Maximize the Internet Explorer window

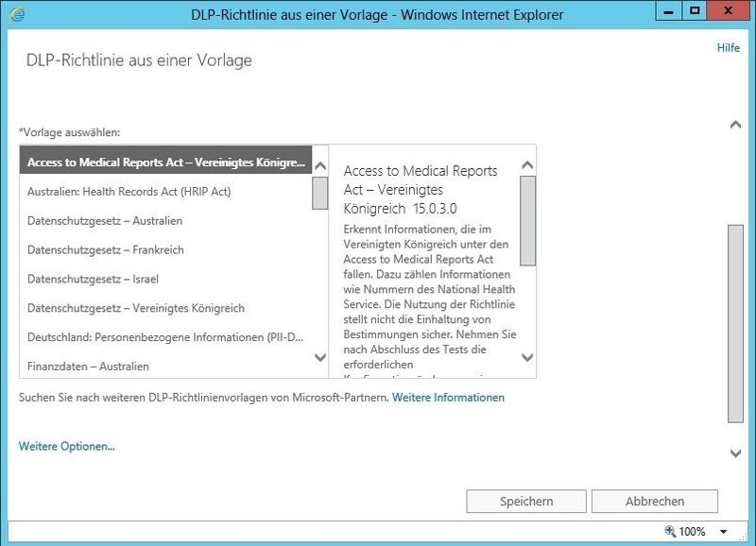point(695,11)
